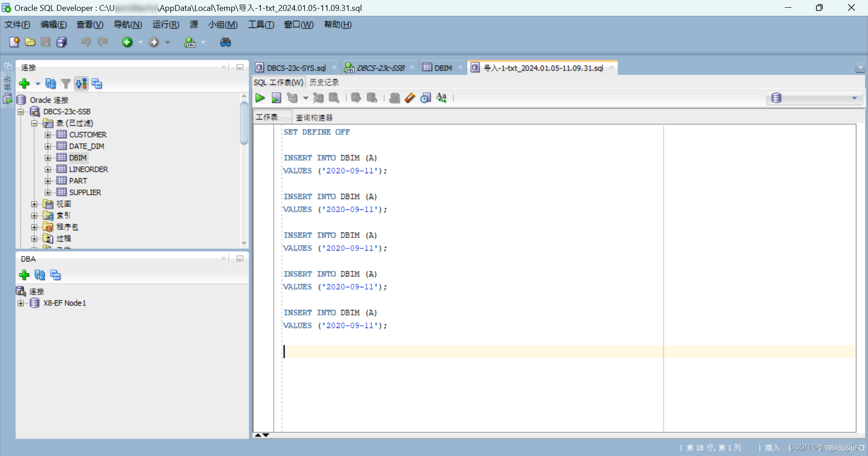Click the Redo arrow icon

[x=103, y=42]
